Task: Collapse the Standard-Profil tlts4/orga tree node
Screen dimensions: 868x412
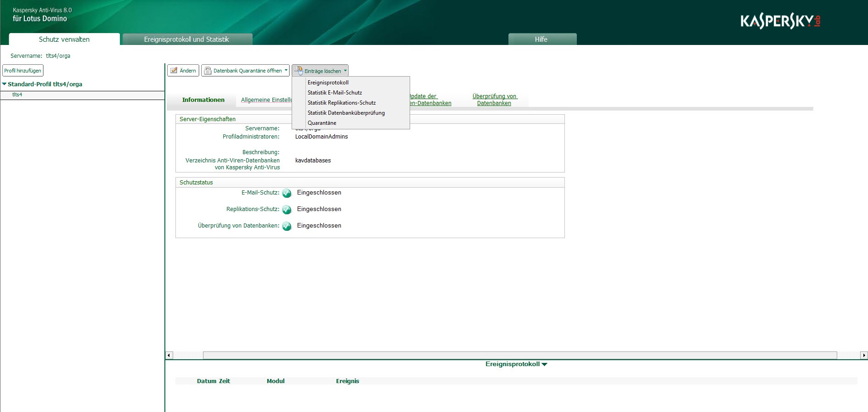Action: point(5,84)
